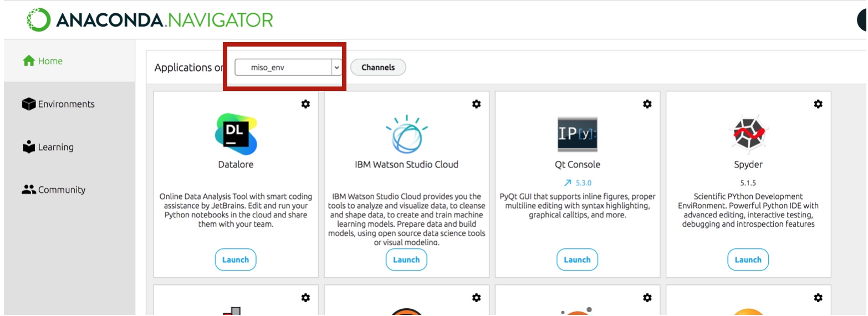Screen dimensions: 868x316
Task: Open IBM Watson Studio Cloud gear menu
Action: [476, 104]
